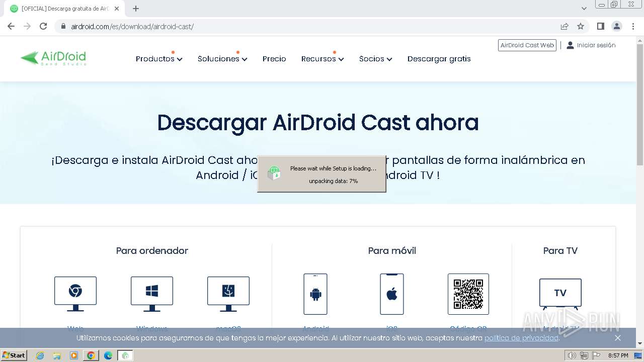Go back to the previous page

(x=11, y=26)
